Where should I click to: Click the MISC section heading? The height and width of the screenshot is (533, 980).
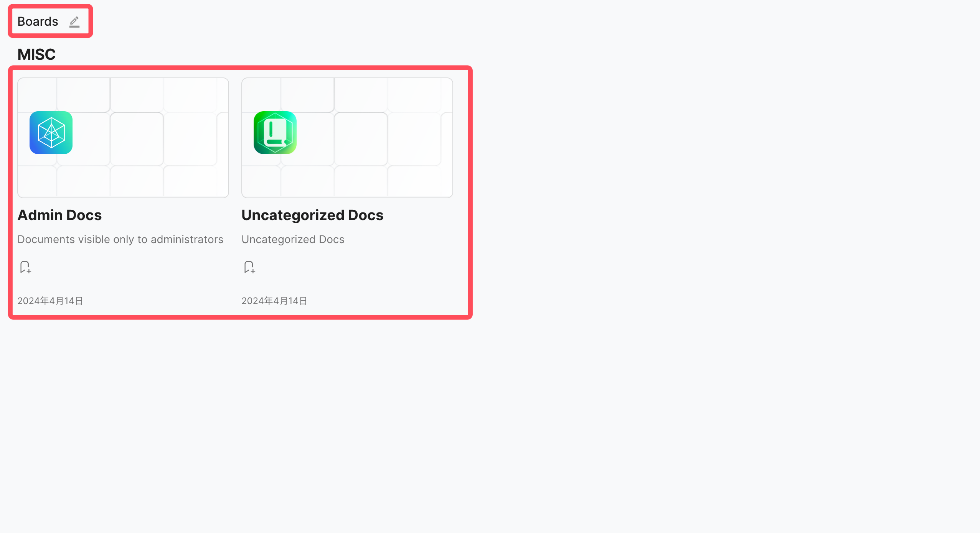click(x=36, y=54)
